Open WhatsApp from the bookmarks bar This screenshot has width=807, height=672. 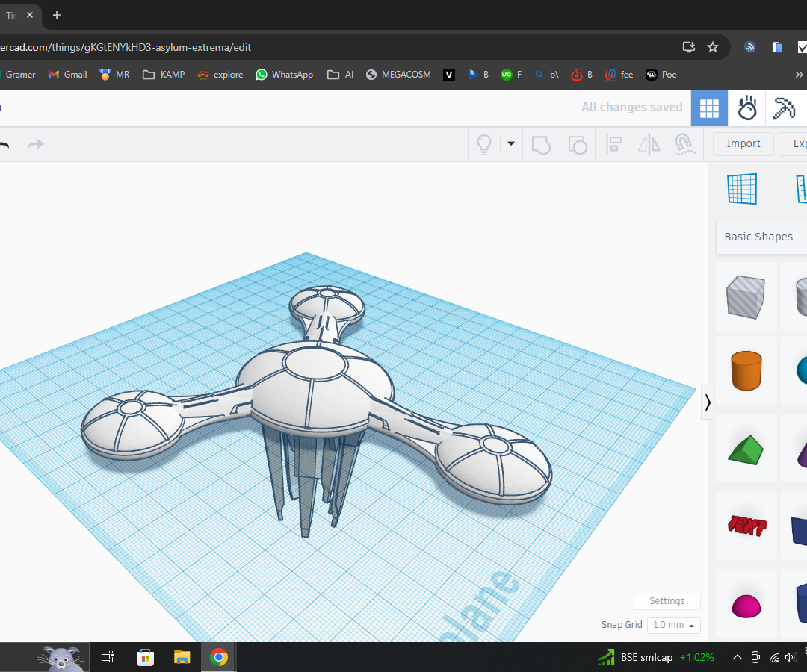click(x=284, y=75)
